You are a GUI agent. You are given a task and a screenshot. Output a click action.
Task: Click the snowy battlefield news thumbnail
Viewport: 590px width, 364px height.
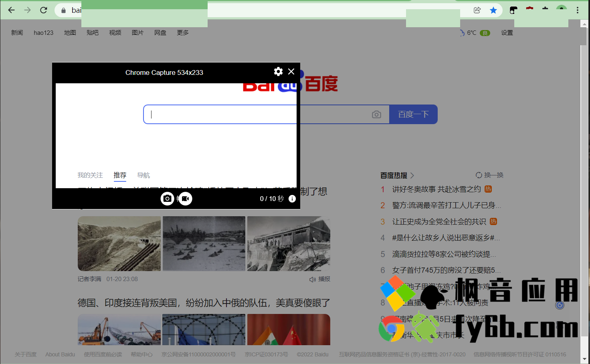(204, 243)
